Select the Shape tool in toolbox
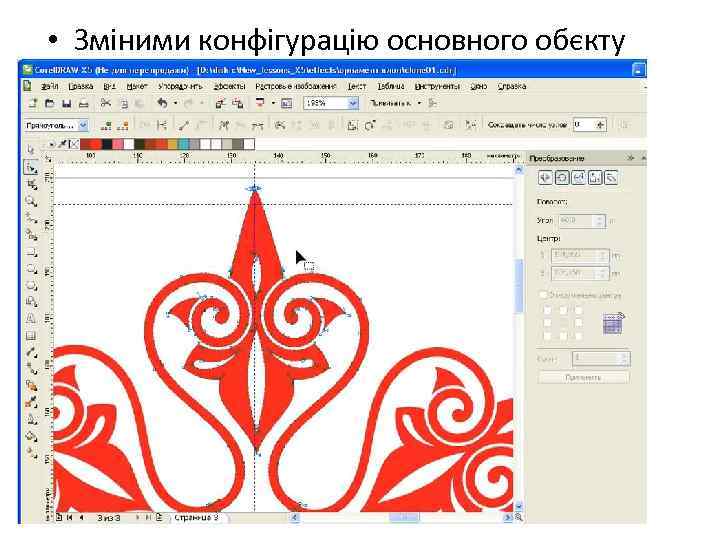 coord(31,168)
